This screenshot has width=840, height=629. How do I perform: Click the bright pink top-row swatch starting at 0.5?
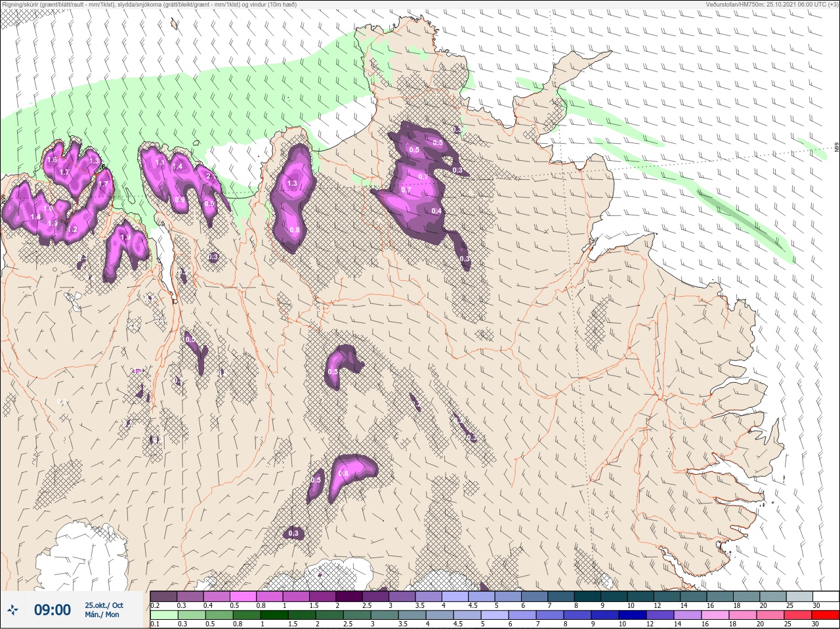(243, 596)
